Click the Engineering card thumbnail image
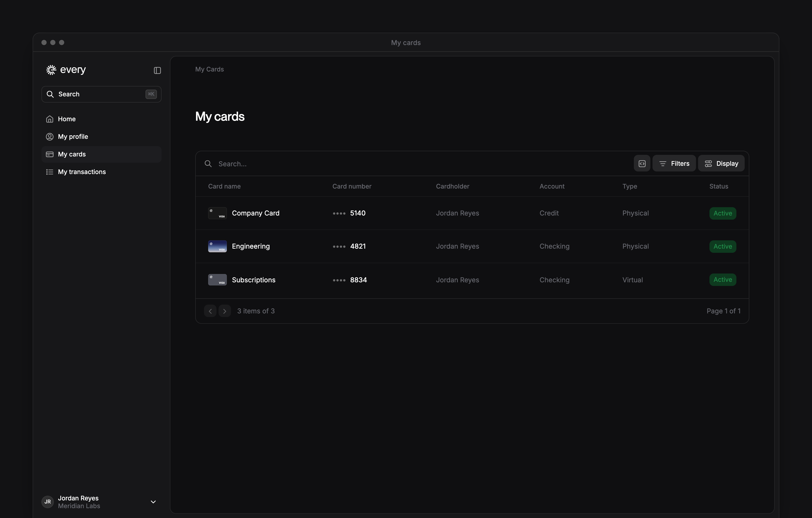 tap(217, 246)
